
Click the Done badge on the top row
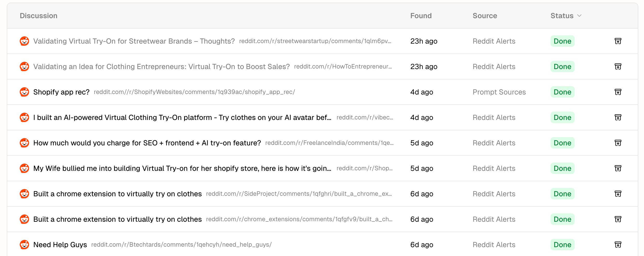(x=562, y=41)
